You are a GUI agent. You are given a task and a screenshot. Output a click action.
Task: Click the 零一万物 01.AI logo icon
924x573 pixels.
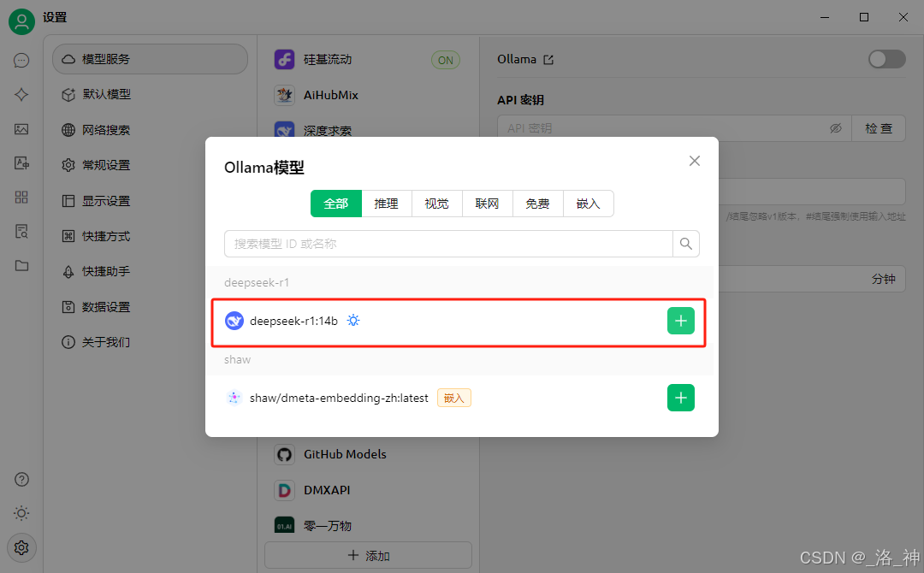[x=285, y=525]
